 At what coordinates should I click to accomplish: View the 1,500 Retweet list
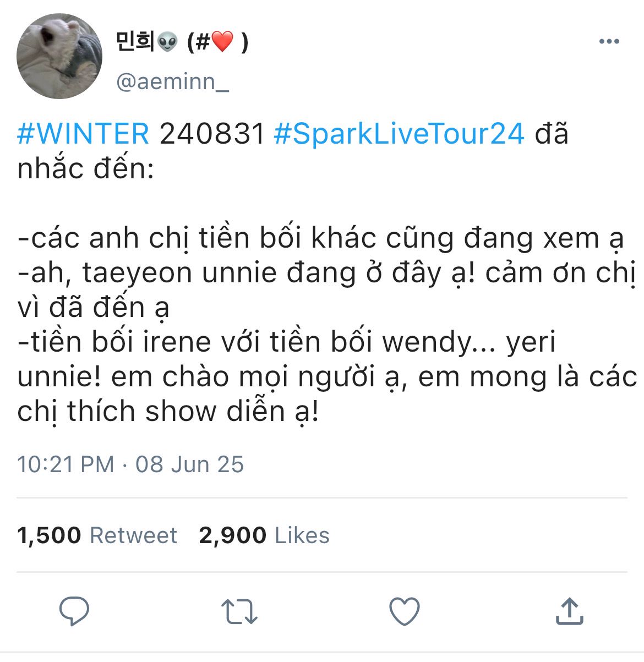pos(97,535)
